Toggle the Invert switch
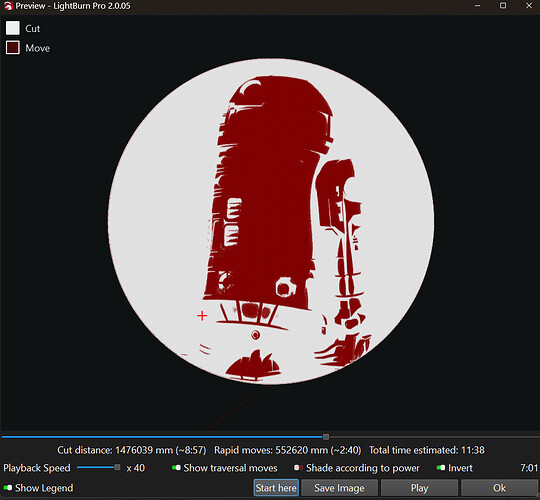This screenshot has width=540, height=500. point(440,468)
